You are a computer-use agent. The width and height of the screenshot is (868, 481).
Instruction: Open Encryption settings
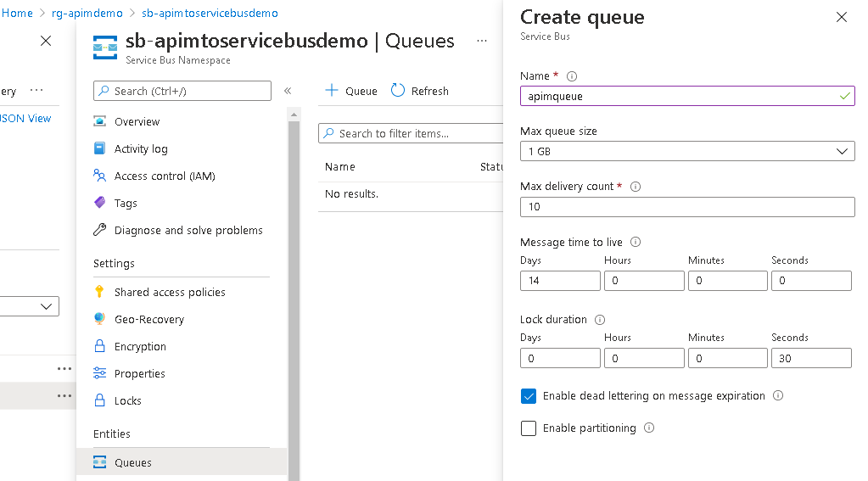coord(140,346)
